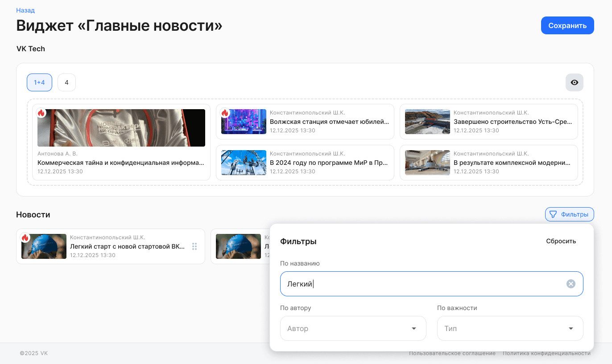Click the funnel icon on the Фильтры button
Image resolution: width=612 pixels, height=364 pixels.
(x=553, y=214)
